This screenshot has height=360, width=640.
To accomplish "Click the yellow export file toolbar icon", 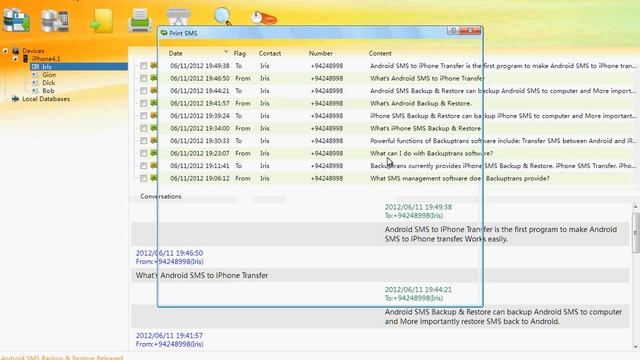I will click(101, 20).
